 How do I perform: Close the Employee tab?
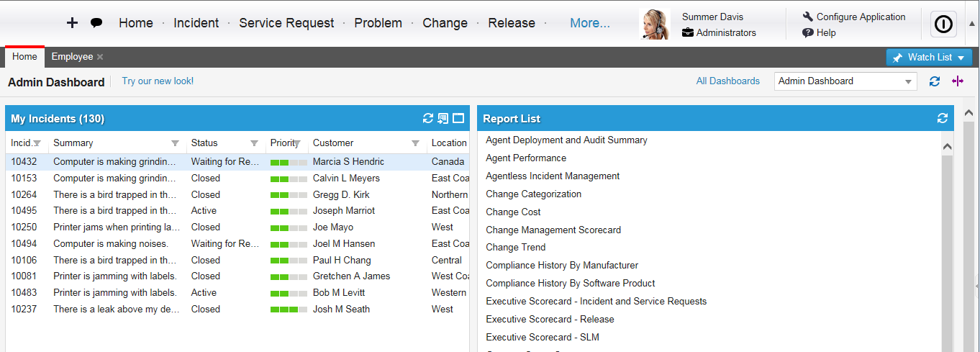[100, 57]
